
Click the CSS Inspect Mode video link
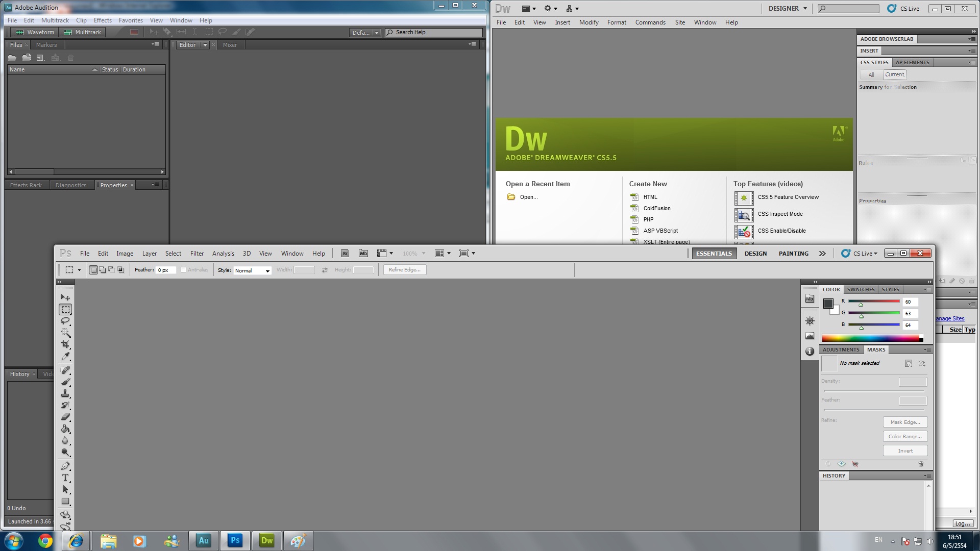coord(780,214)
